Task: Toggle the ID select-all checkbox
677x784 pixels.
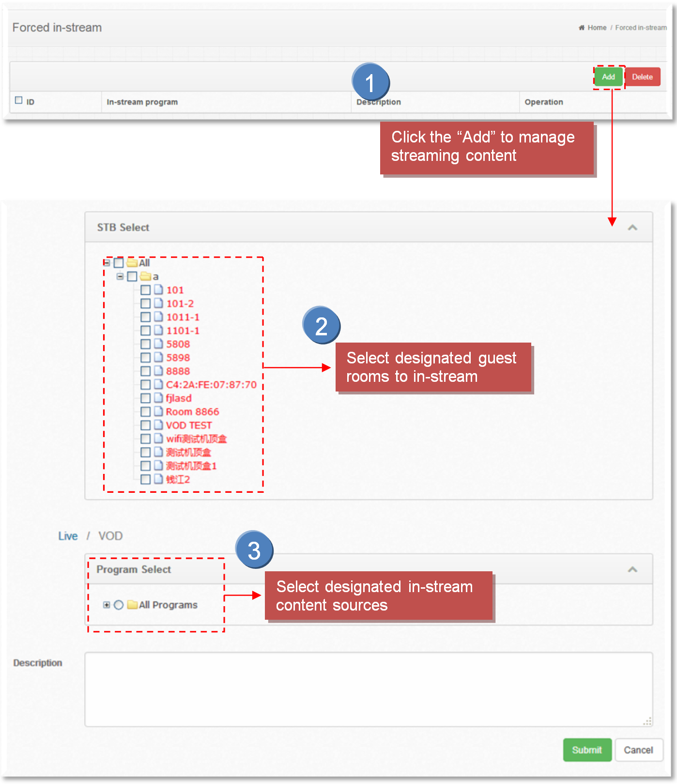Action: click(x=19, y=100)
